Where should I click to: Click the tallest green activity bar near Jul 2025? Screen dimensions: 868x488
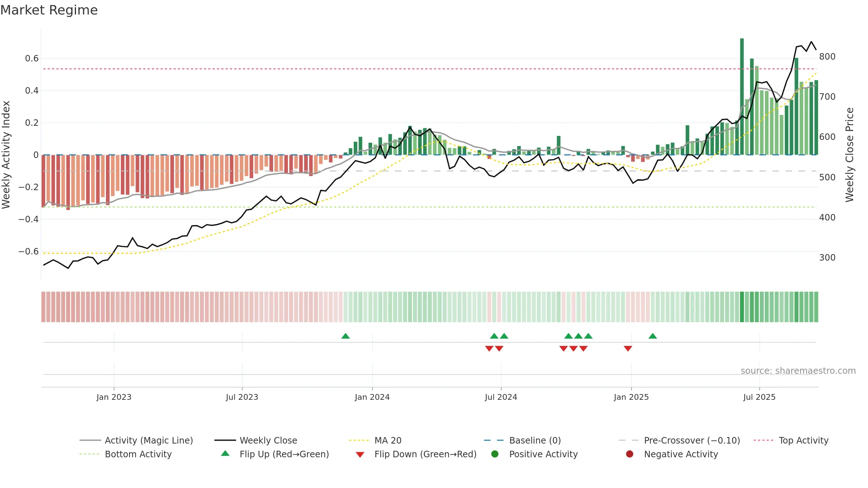click(x=742, y=97)
